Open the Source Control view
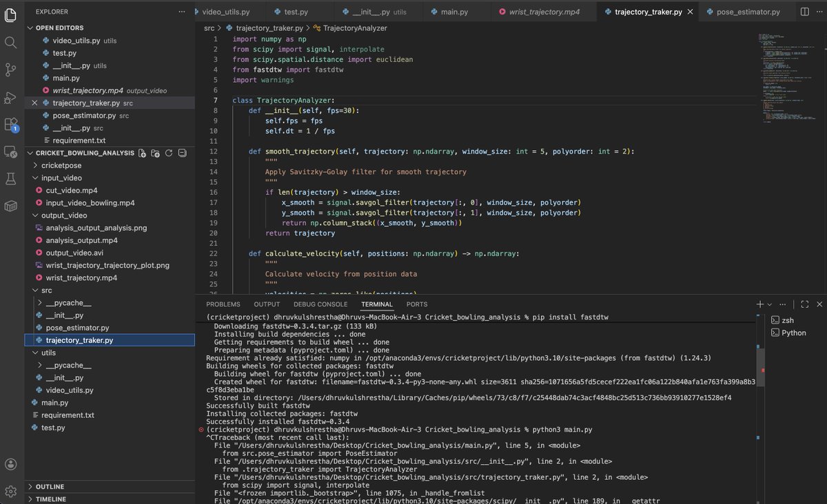 point(11,70)
